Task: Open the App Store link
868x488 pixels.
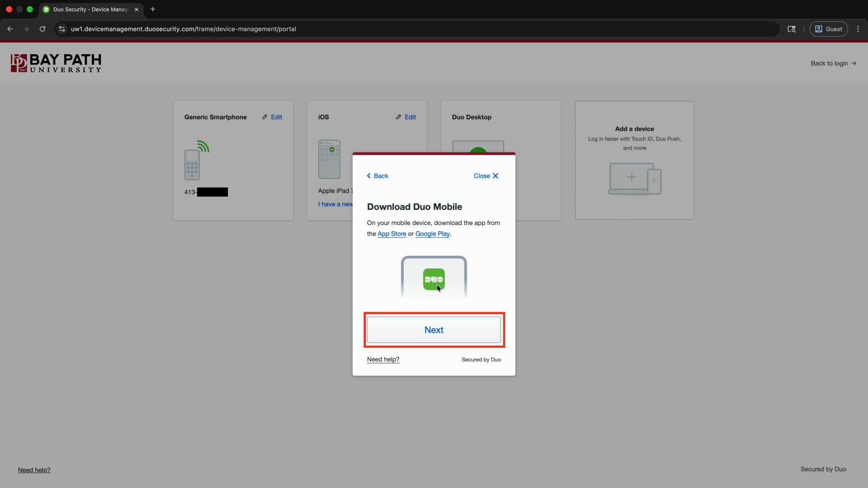Action: tap(392, 234)
